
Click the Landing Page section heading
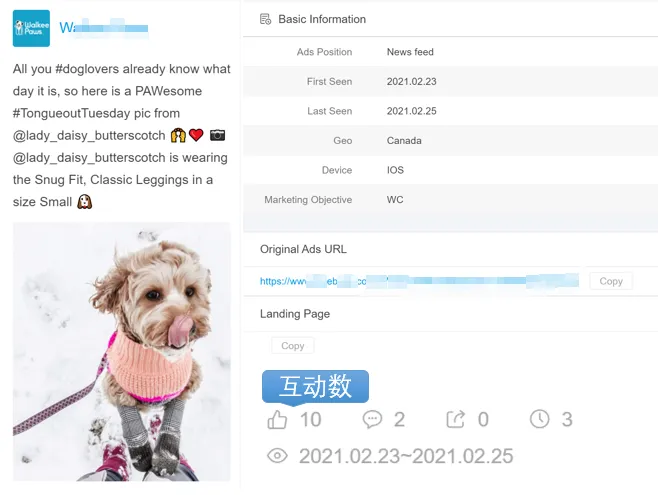click(295, 314)
